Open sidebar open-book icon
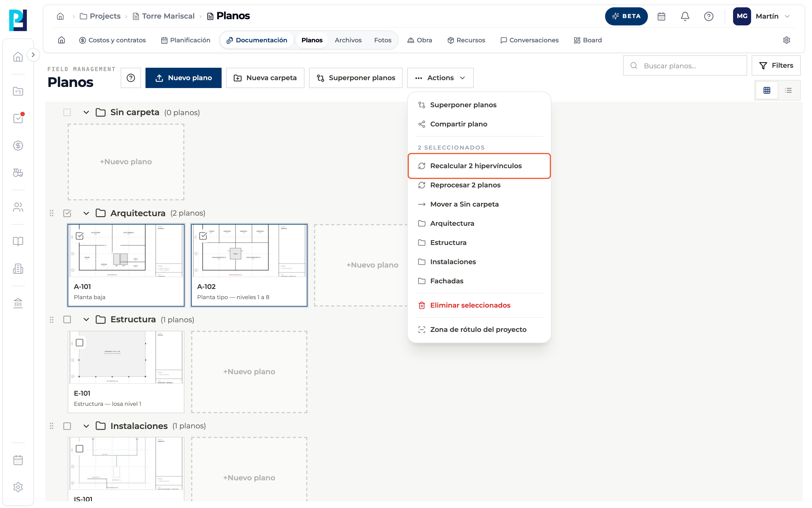The height and width of the screenshot is (508, 812). 18,241
